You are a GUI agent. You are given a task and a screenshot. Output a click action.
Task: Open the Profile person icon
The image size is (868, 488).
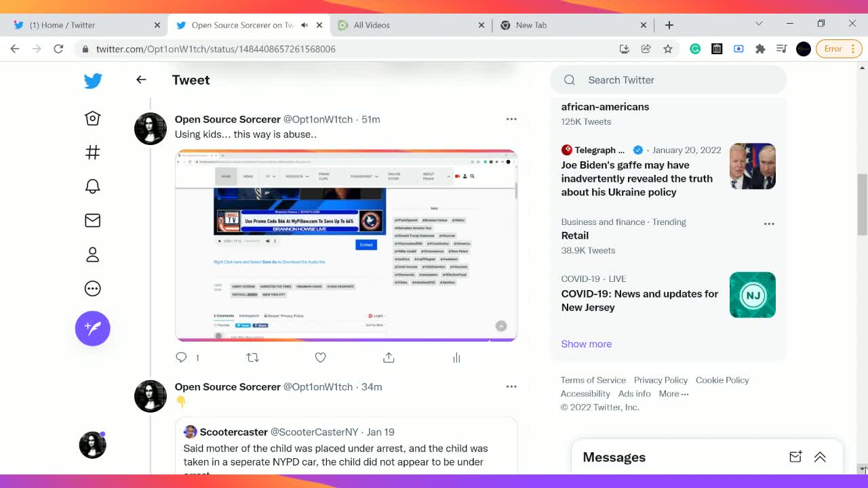[x=93, y=254]
